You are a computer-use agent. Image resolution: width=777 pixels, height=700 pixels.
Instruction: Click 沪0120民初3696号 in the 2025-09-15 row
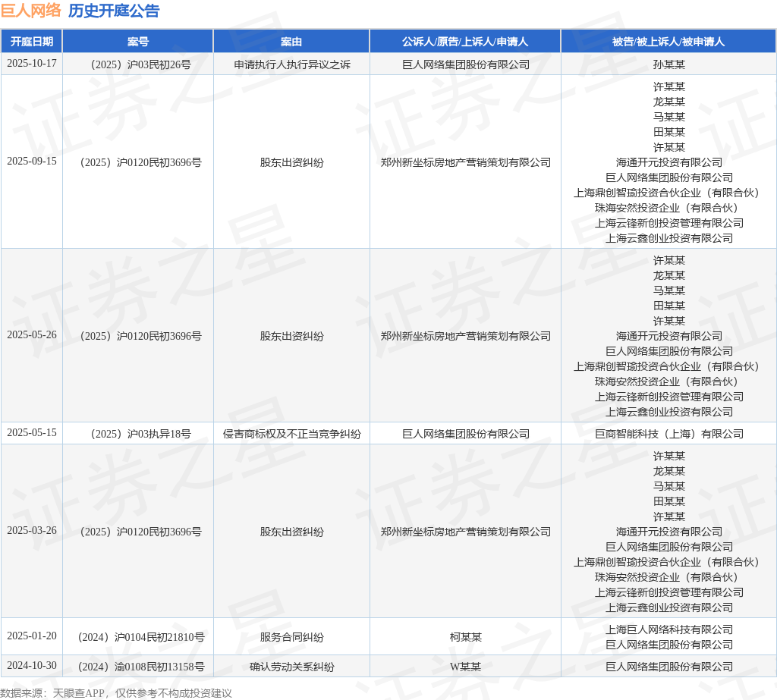(x=159, y=162)
